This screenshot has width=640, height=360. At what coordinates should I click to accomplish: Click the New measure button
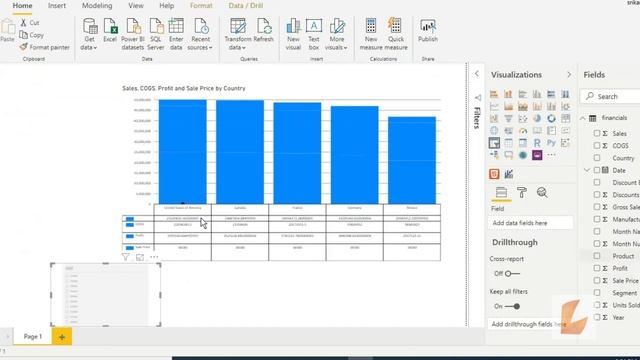coord(371,35)
